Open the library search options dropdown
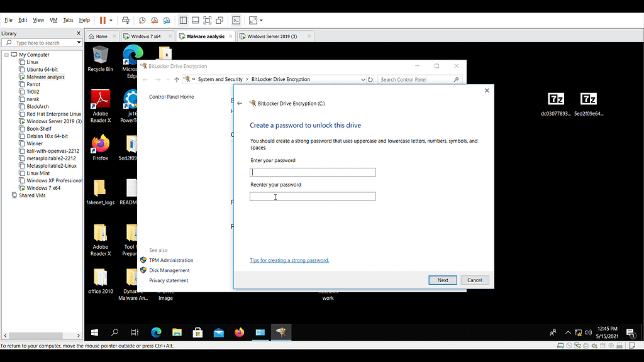This screenshot has height=362, width=644. point(79,43)
